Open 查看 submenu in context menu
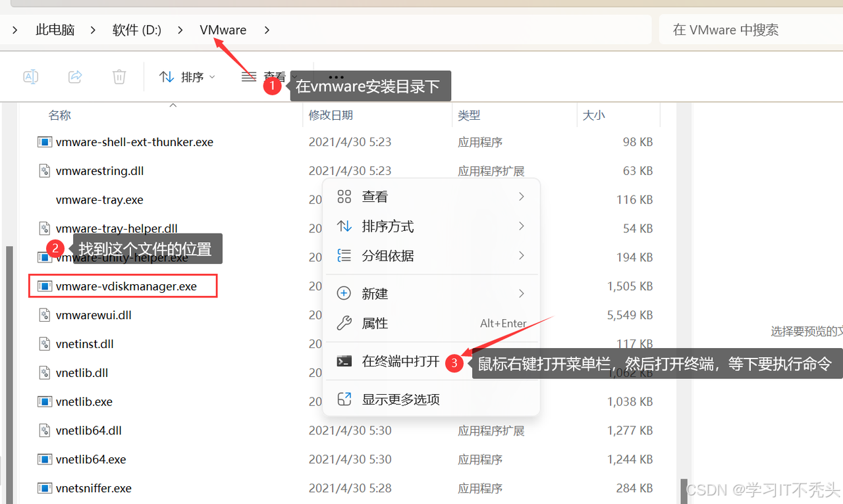This screenshot has width=843, height=504. pyautogui.click(x=431, y=197)
